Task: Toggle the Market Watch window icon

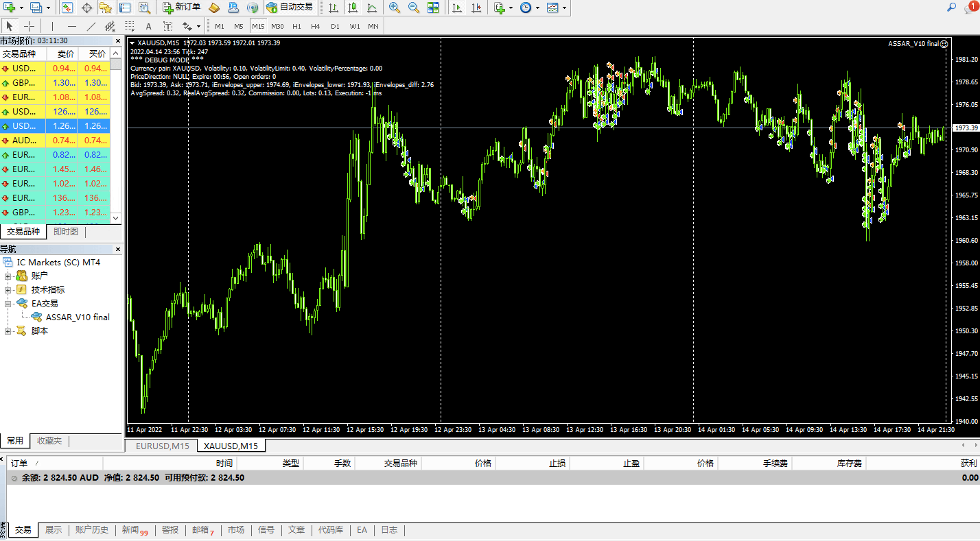Action: tap(67, 8)
